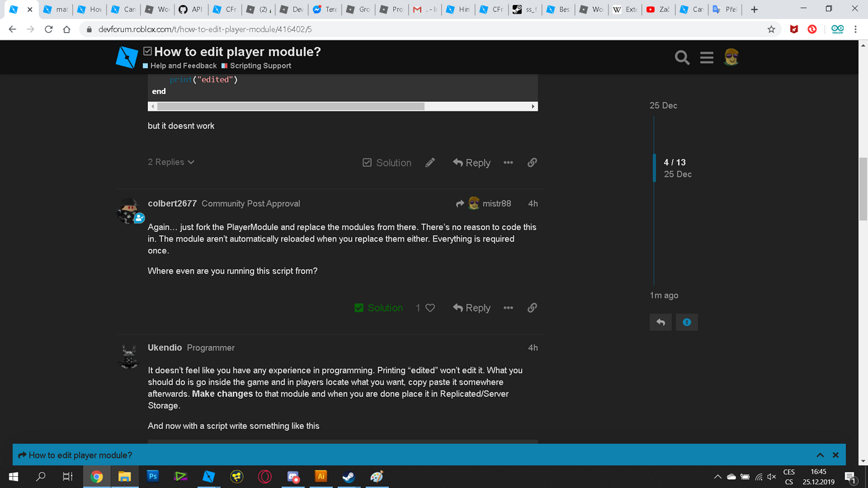The image size is (868, 488).
Task: Unmark the green Solution on colbert2677's reply
Action: (x=378, y=308)
